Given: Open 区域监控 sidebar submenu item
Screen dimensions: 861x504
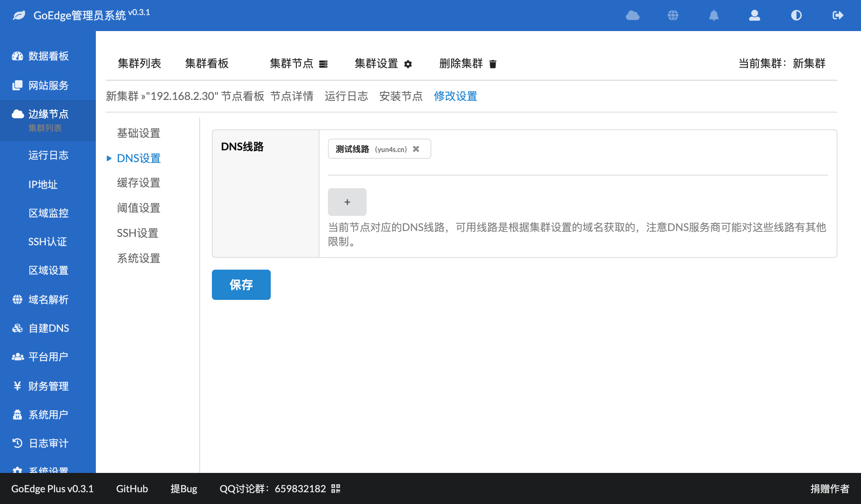Looking at the screenshot, I should (48, 213).
